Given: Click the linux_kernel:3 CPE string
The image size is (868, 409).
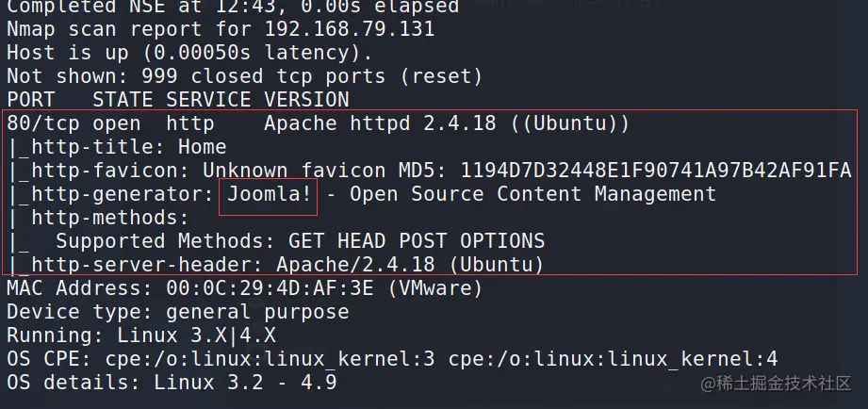Looking at the screenshot, I should pyautogui.click(x=270, y=360).
